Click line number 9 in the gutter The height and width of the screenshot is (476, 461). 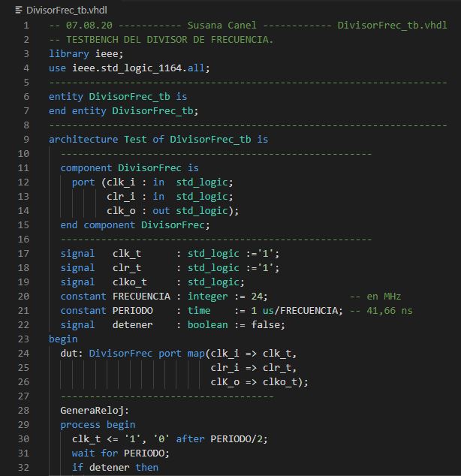(x=26, y=139)
